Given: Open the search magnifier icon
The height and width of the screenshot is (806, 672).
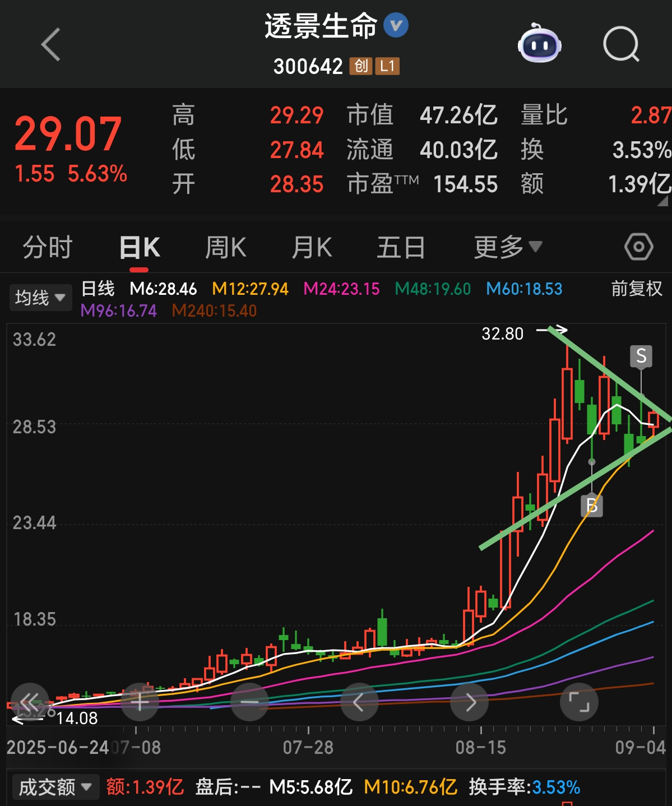Looking at the screenshot, I should pos(621,44).
